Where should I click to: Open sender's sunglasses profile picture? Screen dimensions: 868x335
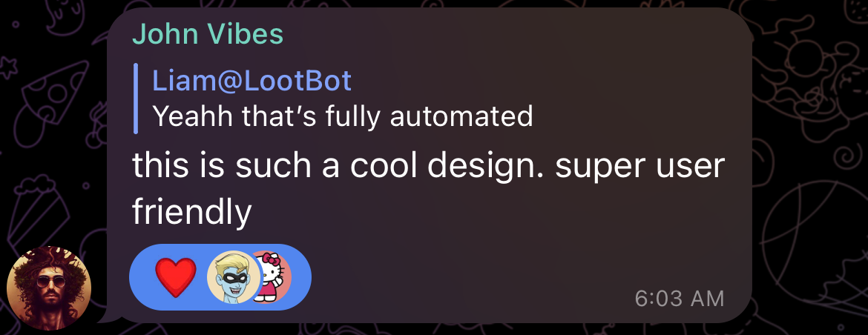tap(49, 288)
